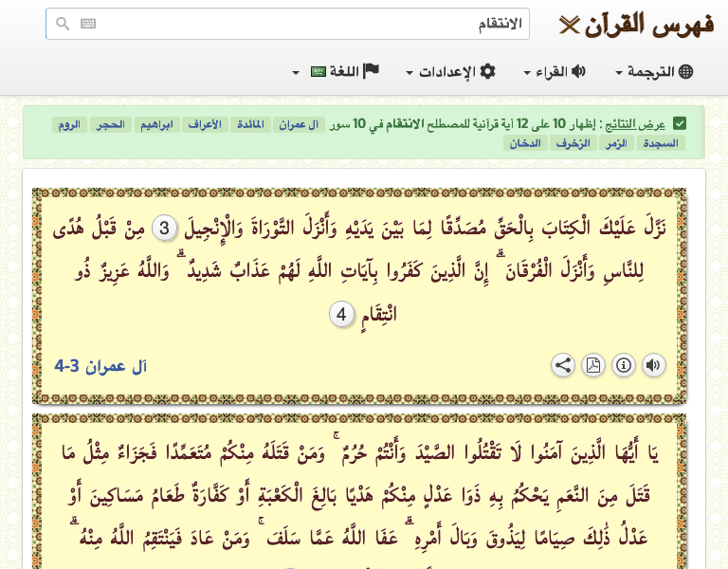This screenshot has width=728, height=569.
Task: Expand the الترجمة translation dropdown
Action: (654, 72)
